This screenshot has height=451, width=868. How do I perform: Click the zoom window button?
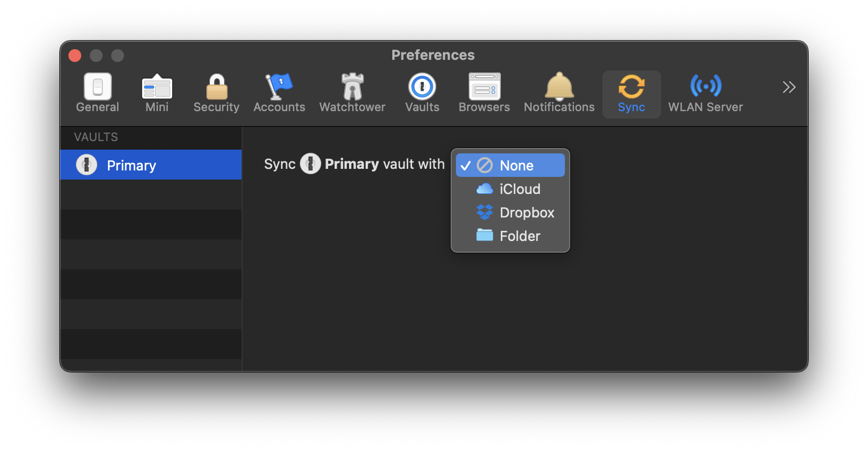pos(118,56)
